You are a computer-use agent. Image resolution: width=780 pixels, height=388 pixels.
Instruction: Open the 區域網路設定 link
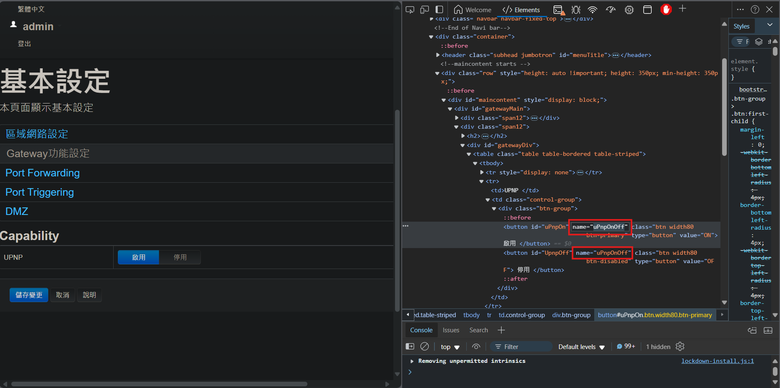point(37,134)
